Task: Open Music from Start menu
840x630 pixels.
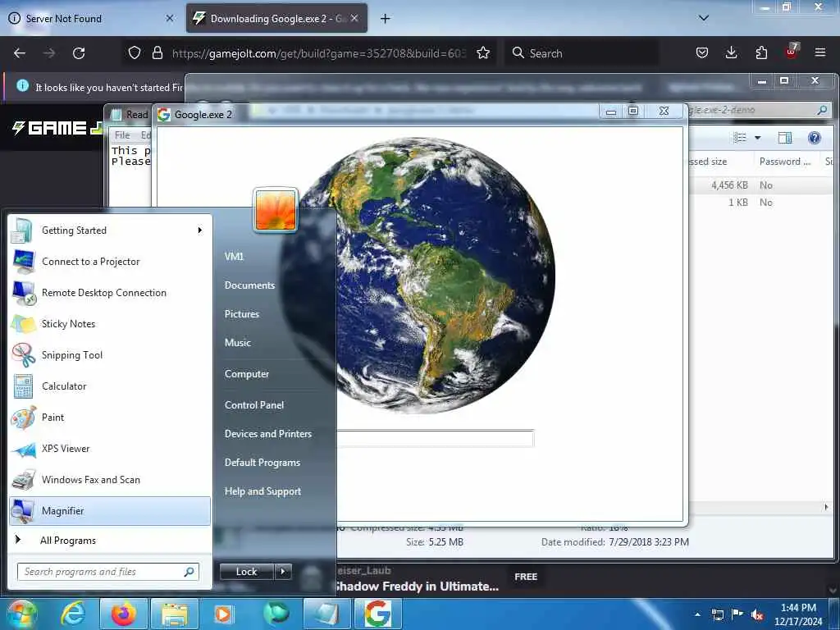Action: 238,343
